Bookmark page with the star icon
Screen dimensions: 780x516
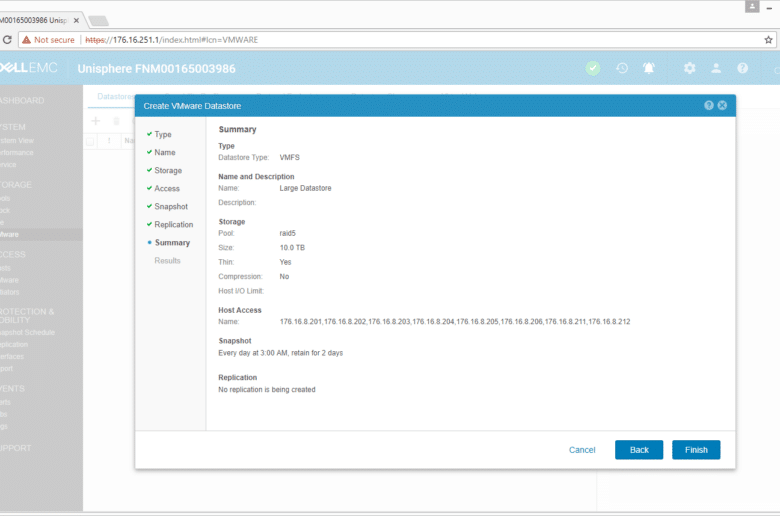pos(768,40)
